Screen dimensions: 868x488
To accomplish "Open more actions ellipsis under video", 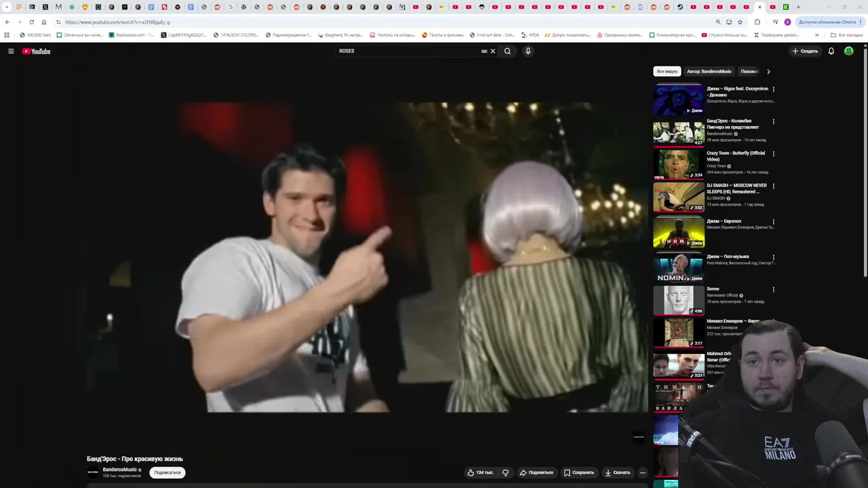I will [x=643, y=472].
